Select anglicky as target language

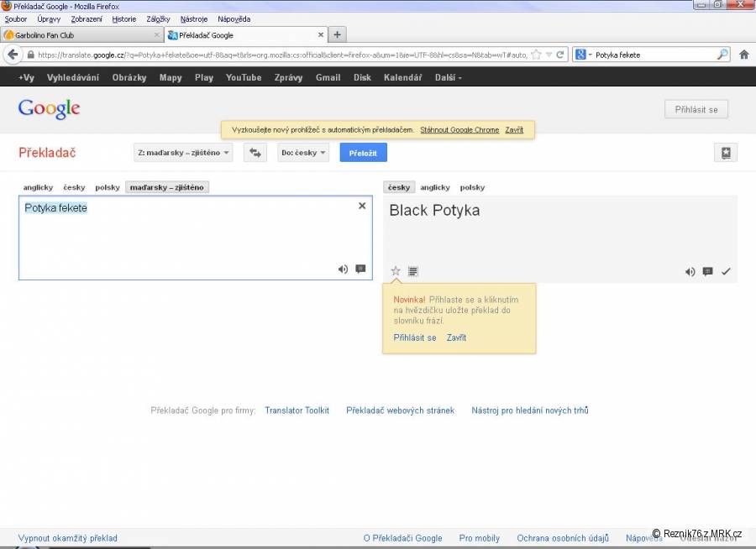tap(435, 187)
